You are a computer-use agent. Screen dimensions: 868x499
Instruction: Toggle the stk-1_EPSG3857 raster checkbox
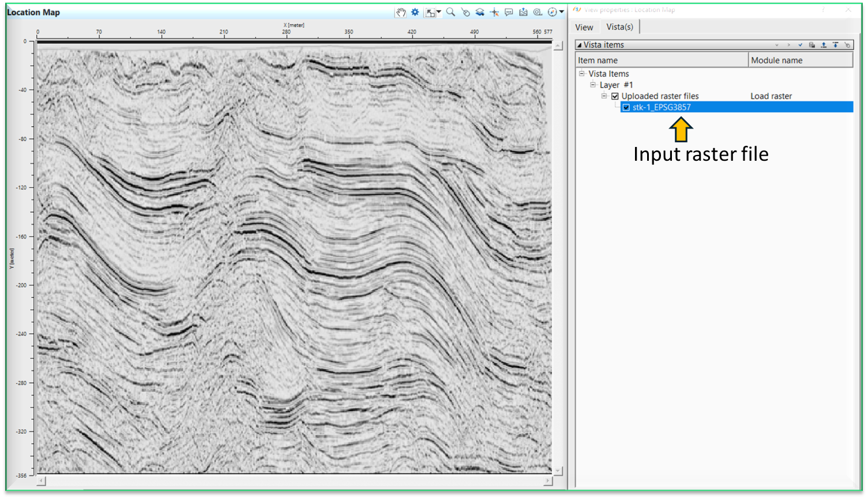pos(626,107)
